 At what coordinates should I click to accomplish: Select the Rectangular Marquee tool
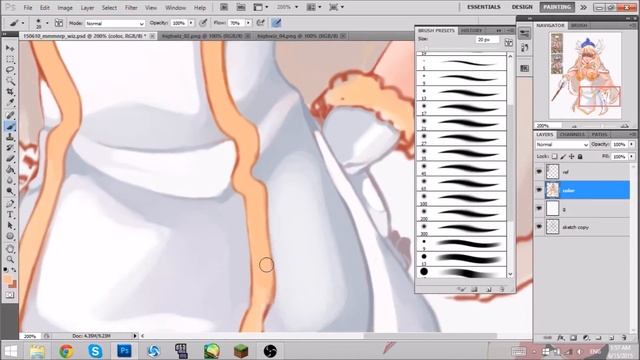tap(10, 59)
